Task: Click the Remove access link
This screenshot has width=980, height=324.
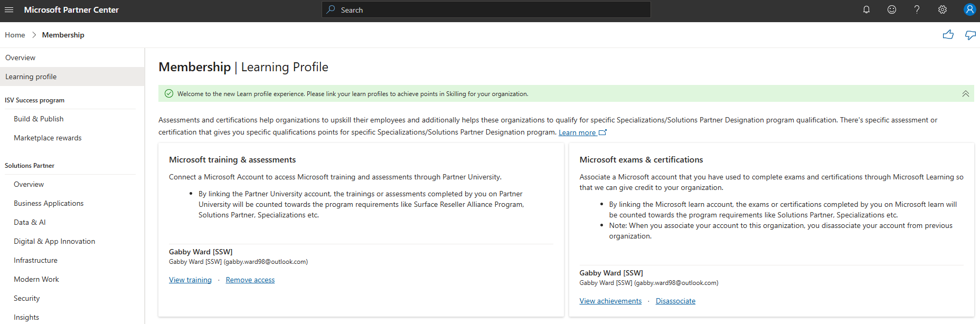Action: [250, 280]
